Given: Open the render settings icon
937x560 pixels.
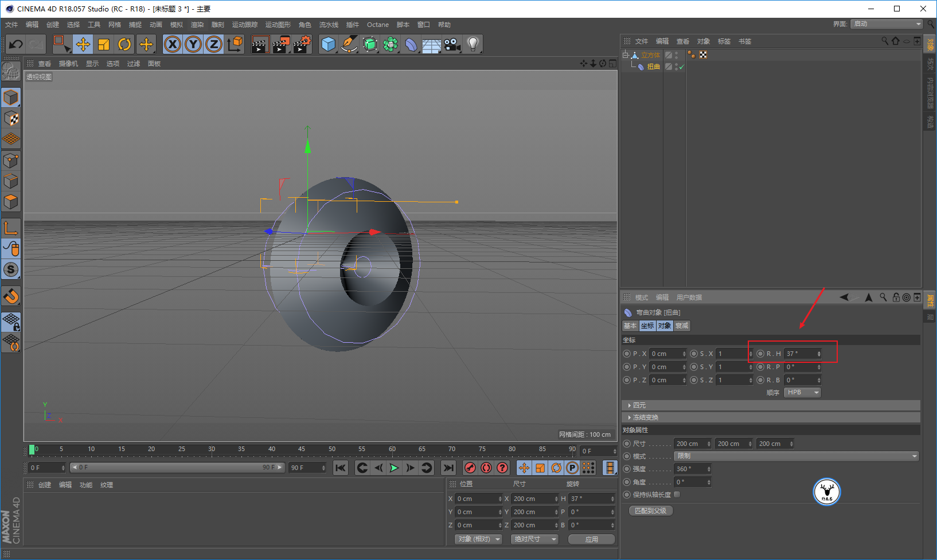Looking at the screenshot, I should tap(302, 44).
